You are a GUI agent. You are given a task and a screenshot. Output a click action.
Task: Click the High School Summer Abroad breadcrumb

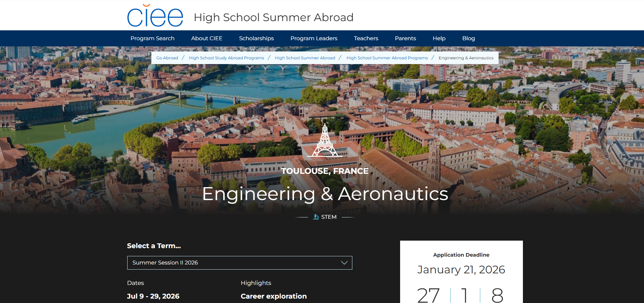tap(305, 58)
